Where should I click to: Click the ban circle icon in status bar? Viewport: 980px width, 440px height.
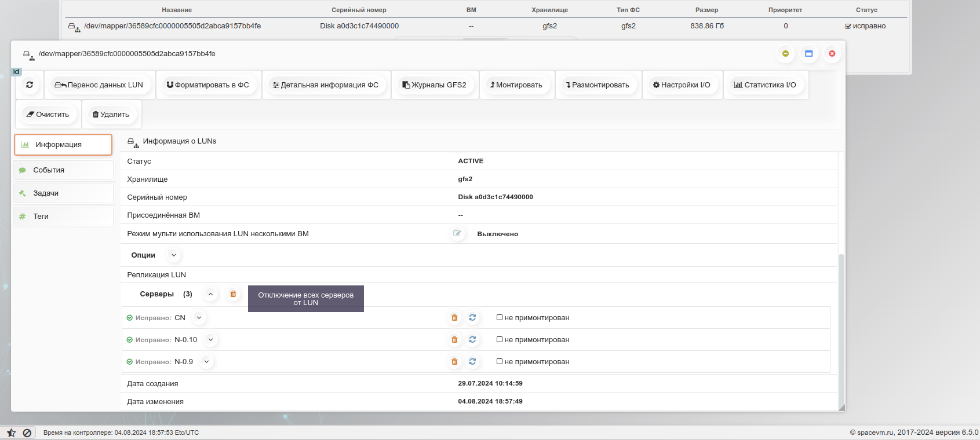[x=27, y=432]
